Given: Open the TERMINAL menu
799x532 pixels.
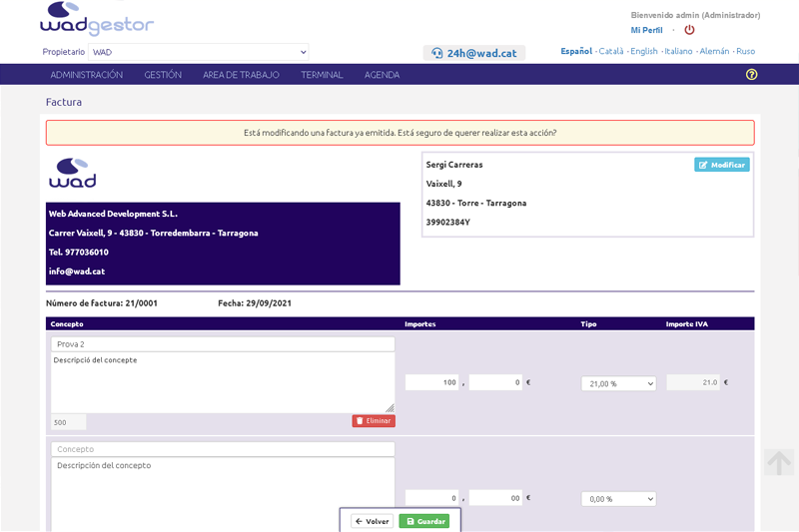Looking at the screenshot, I should click(322, 75).
